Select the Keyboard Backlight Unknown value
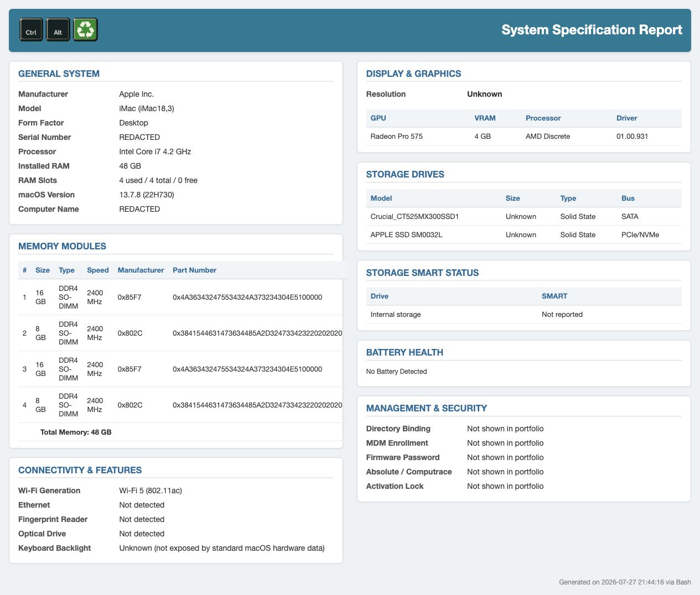The width and height of the screenshot is (700, 595). pos(222,548)
